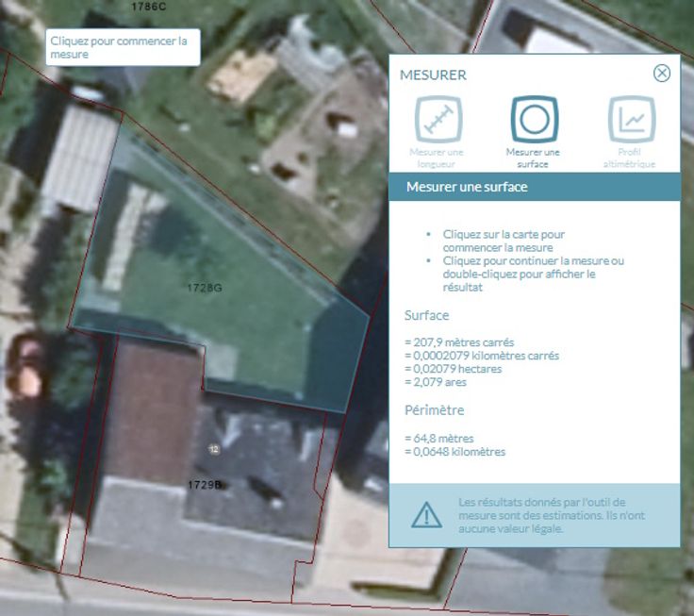The height and width of the screenshot is (616, 694).
Task: Click the "Périmètre" results heading
Action: [432, 410]
